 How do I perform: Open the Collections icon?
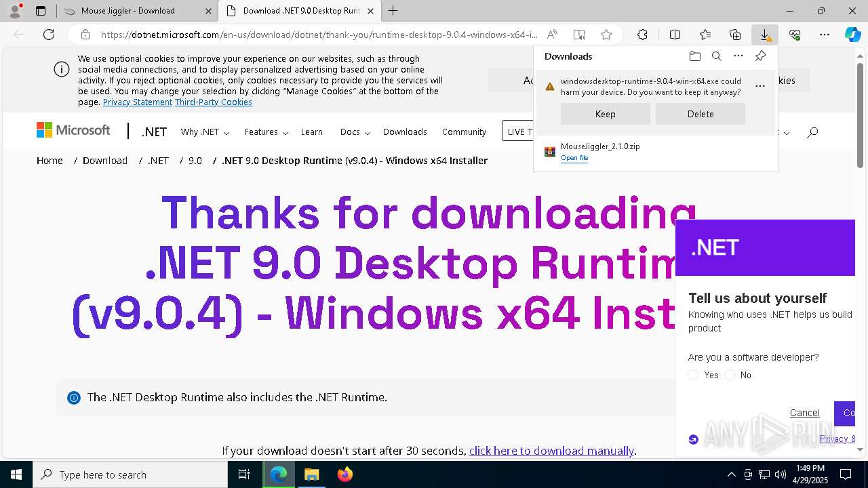[x=735, y=35]
